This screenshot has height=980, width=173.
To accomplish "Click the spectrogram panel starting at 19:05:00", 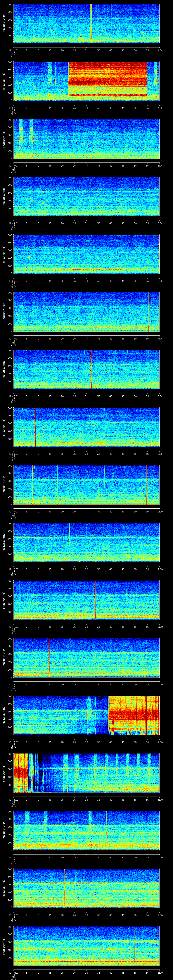I will [x=87, y=254].
